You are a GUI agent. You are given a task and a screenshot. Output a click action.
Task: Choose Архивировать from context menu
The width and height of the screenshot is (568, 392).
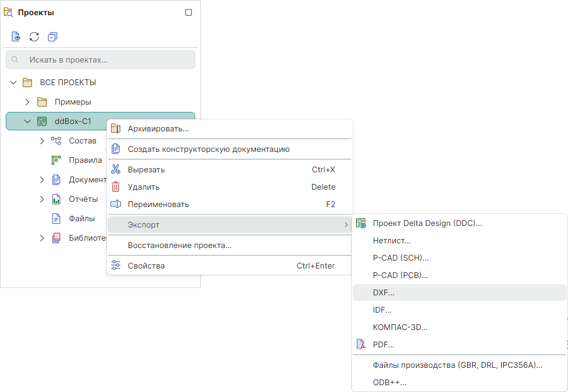[158, 129]
